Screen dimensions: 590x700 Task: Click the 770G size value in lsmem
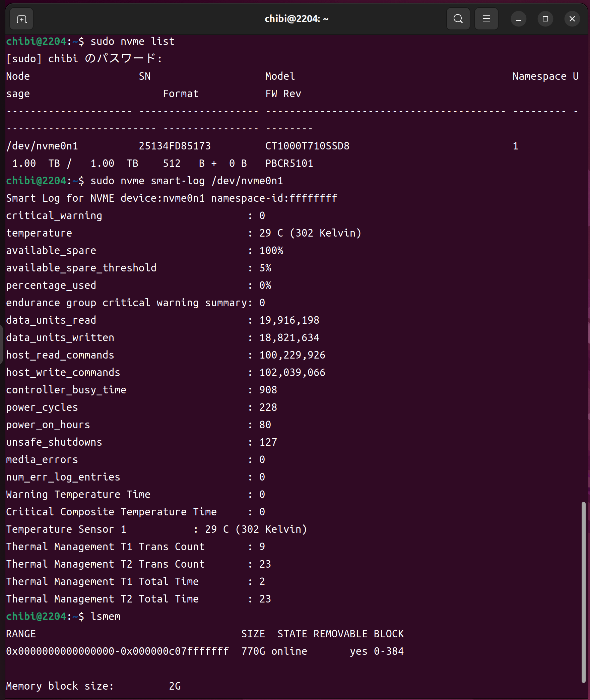253,651
